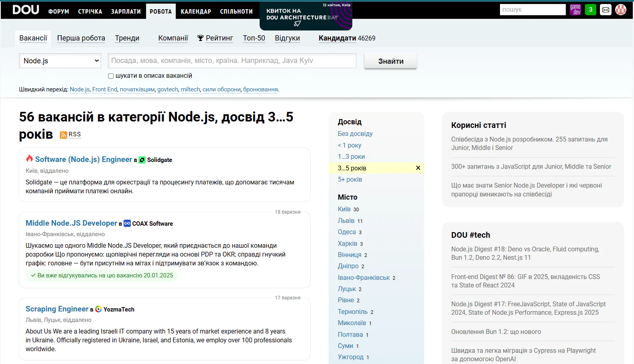Open Node.js Digest #18 article
This screenshot has width=634, height=364.
click(x=525, y=253)
